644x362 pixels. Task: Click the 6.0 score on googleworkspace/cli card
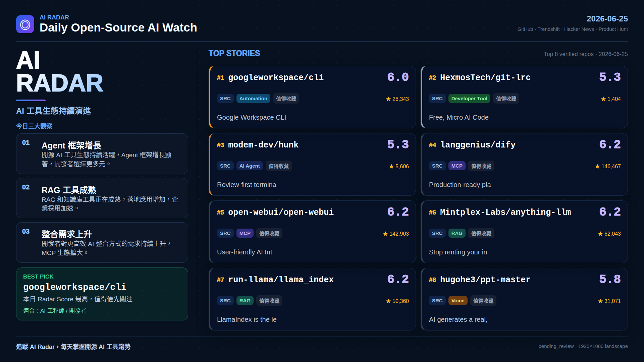(398, 77)
